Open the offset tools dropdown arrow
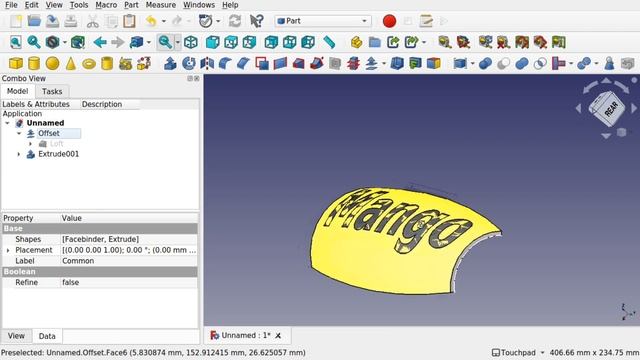Screen dimensions: 640x360 pyautogui.click(x=384, y=64)
